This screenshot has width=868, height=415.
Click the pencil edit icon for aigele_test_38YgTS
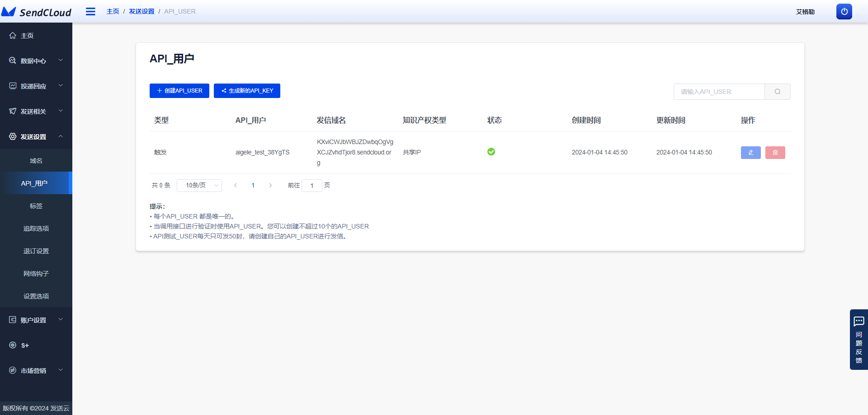750,152
